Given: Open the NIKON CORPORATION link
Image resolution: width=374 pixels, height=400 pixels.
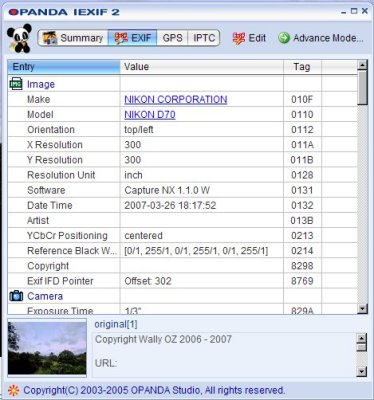Looking at the screenshot, I should point(176,99).
